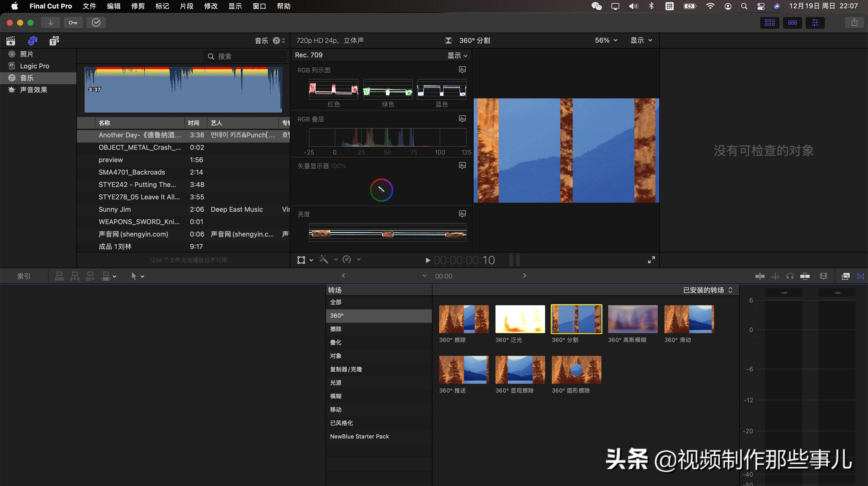This screenshot has height=486, width=868.
Task: Click the histogram icon beside RGB 列示图
Action: click(462, 70)
